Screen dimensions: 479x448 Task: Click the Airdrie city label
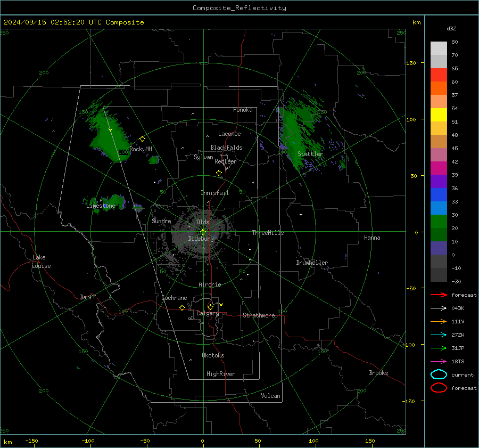click(210, 284)
